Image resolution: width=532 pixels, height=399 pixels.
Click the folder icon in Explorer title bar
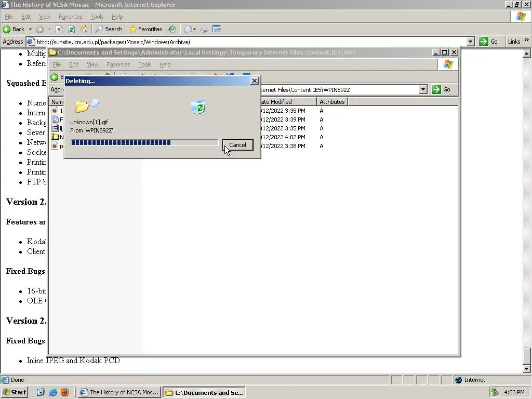point(52,52)
